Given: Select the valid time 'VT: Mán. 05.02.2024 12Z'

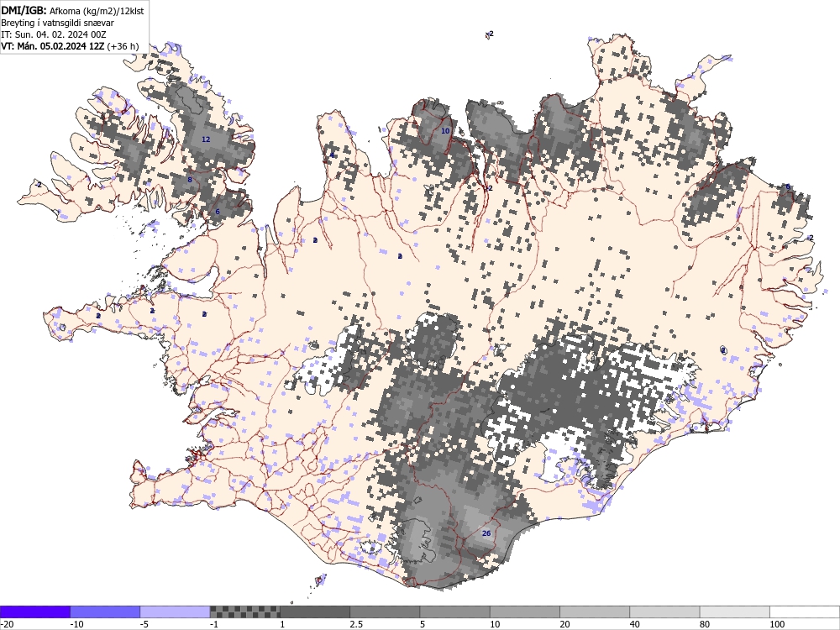Looking at the screenshot, I should click(x=52, y=46).
